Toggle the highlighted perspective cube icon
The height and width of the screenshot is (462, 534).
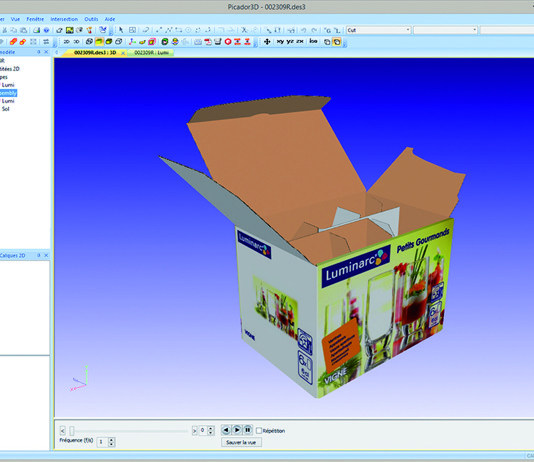coord(337,42)
